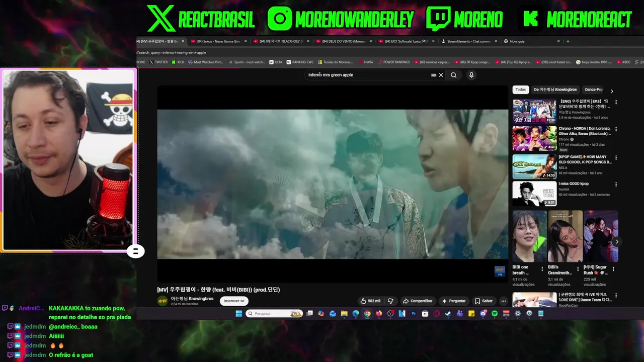Image resolution: width=644 pixels, height=362 pixels.
Task: Open Chrono HORDA video thumbnail
Action: [x=534, y=139]
